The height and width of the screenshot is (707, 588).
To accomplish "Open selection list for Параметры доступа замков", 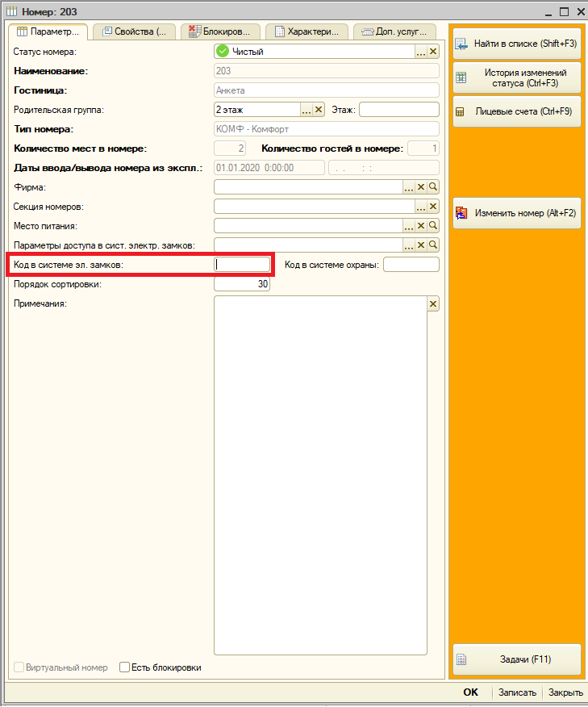I will coord(409,245).
